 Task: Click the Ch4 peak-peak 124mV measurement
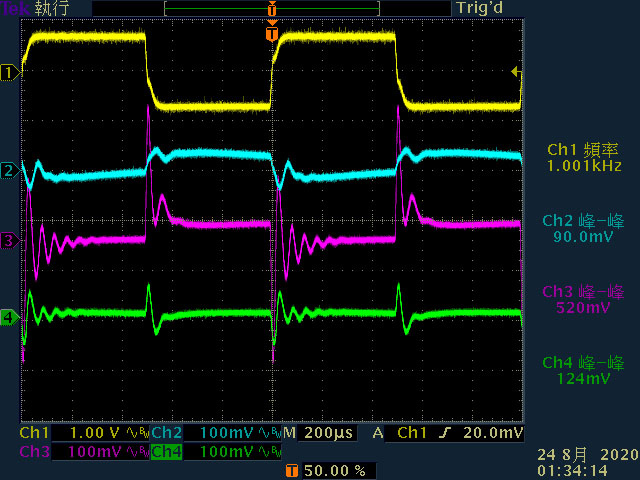[584, 371]
